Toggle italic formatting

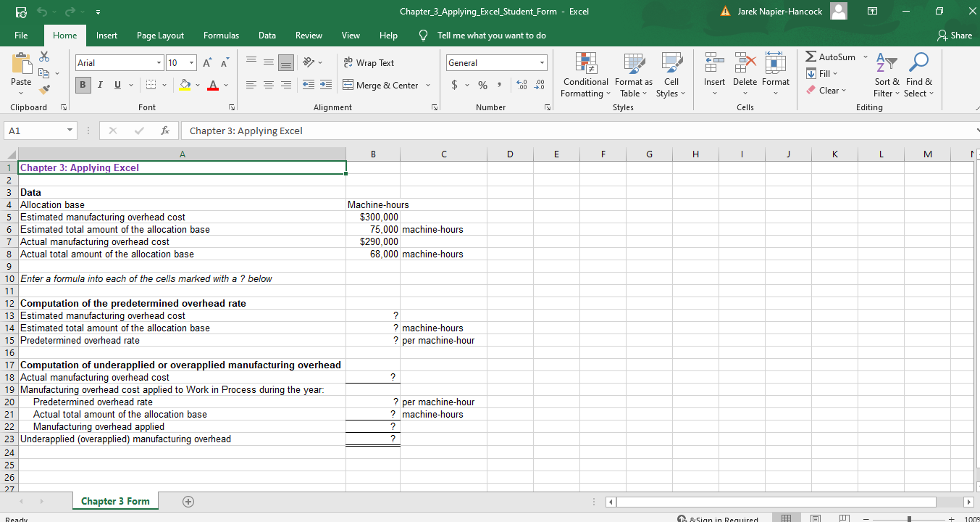(100, 85)
